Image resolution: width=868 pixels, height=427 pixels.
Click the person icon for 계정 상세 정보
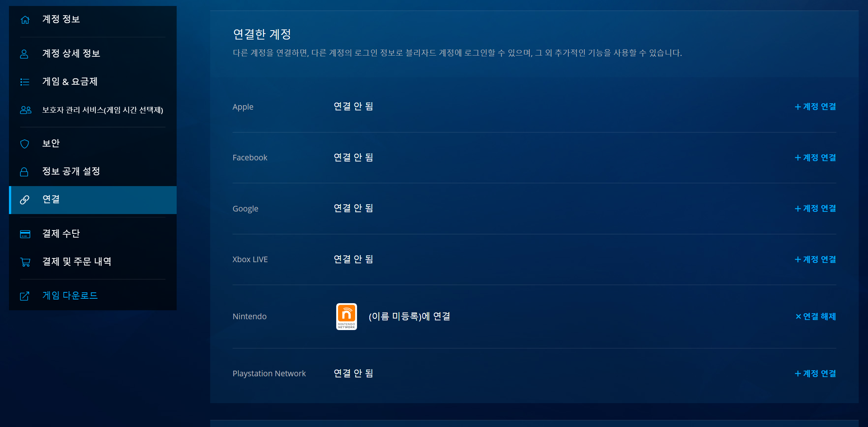pos(24,54)
